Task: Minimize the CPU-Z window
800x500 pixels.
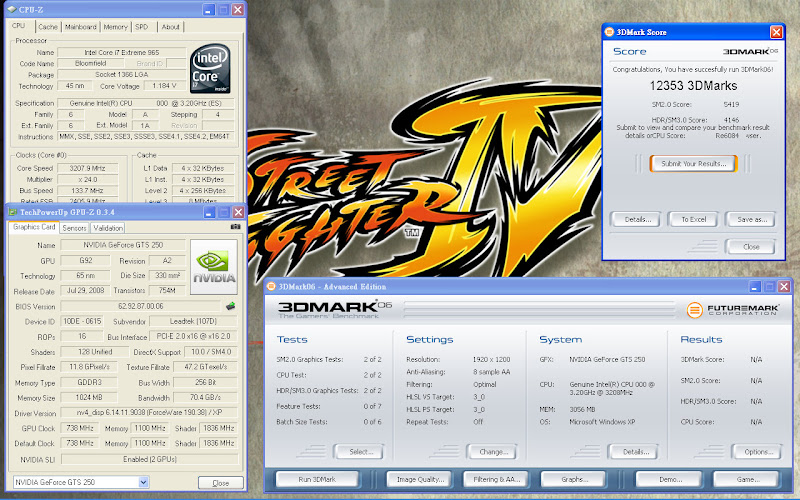Action: click(x=209, y=10)
